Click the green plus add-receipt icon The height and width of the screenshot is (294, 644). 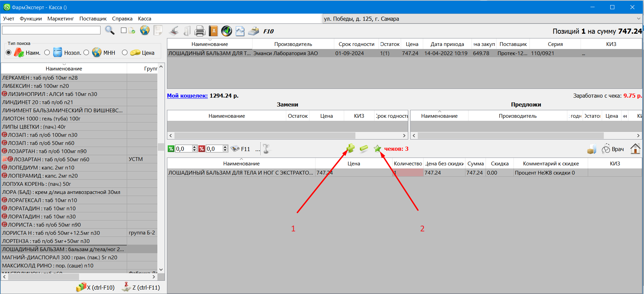[x=351, y=148]
